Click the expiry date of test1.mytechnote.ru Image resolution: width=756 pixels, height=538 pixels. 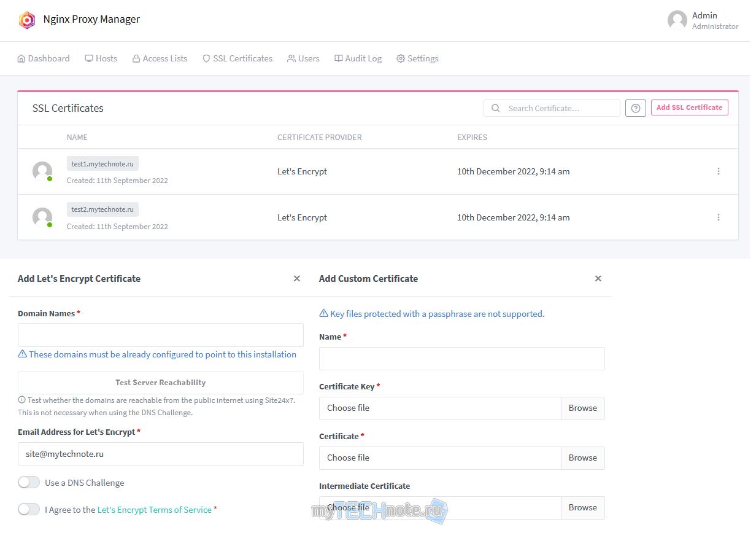pyautogui.click(x=514, y=171)
